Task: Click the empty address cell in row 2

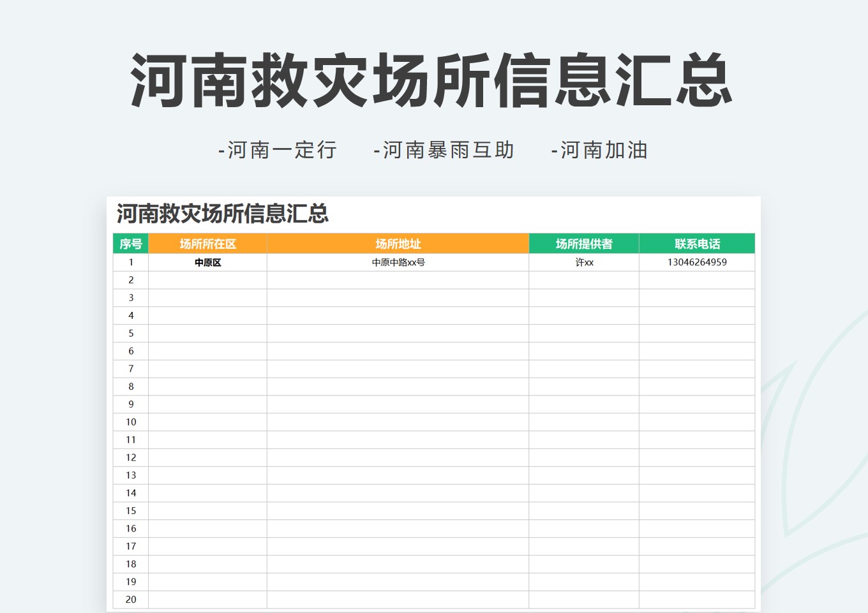Action: click(x=397, y=279)
